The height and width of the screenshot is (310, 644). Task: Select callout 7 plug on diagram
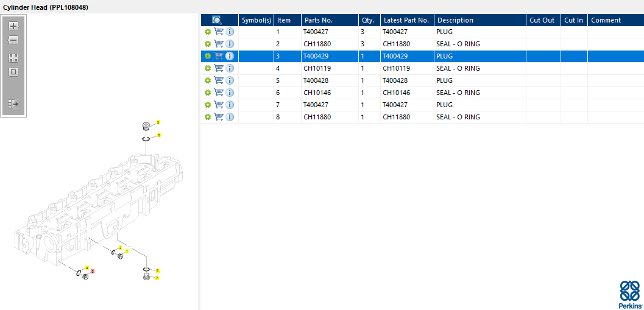pos(157,278)
